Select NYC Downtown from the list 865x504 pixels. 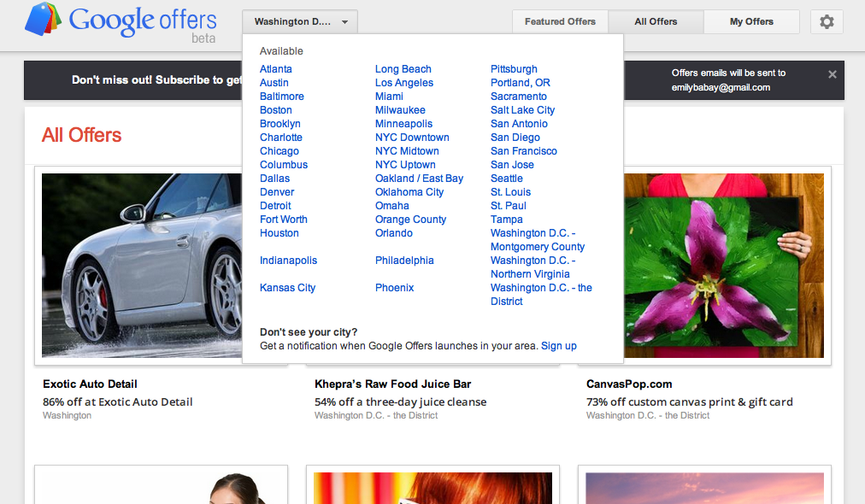click(412, 138)
